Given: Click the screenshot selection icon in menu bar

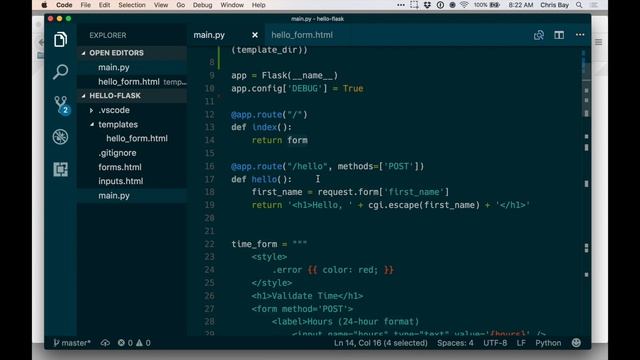Looking at the screenshot, I should pos(414,5).
